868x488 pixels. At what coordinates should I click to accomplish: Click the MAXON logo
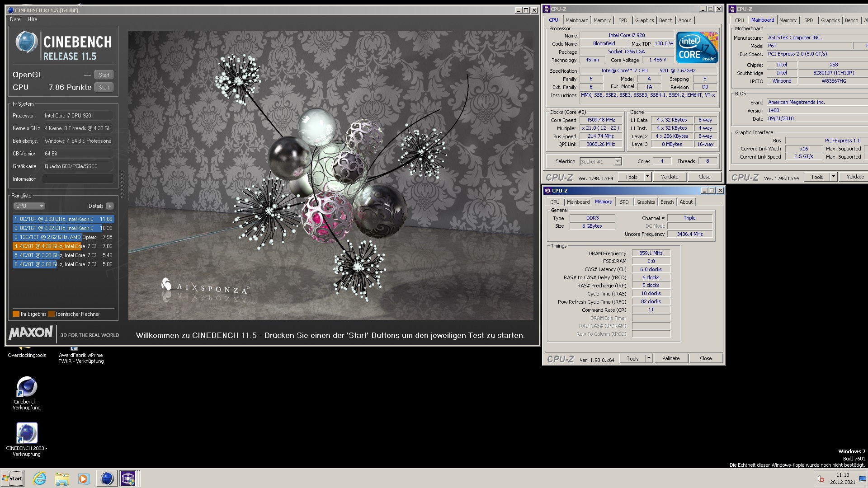(31, 333)
